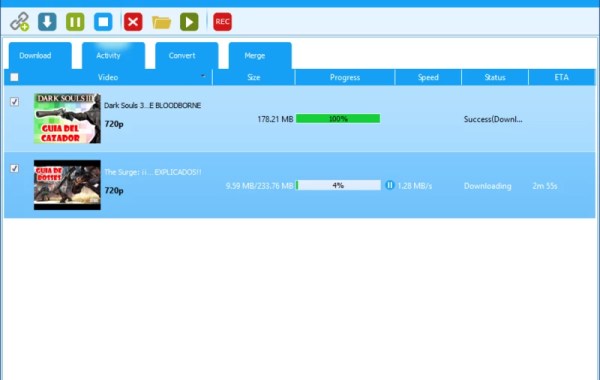Click the '9.59 MB/233.76 MB' size value

(259, 186)
